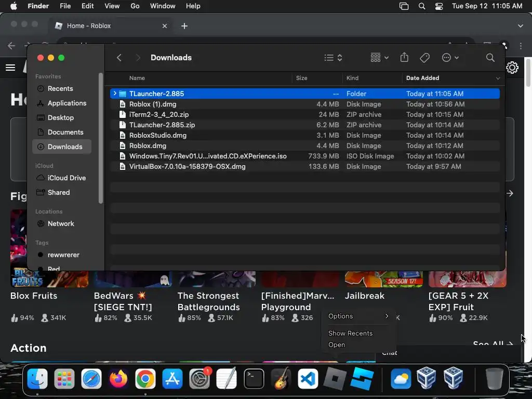This screenshot has width=532, height=399.
Task: Open the More actions ellipsis menu
Action: (x=450, y=58)
